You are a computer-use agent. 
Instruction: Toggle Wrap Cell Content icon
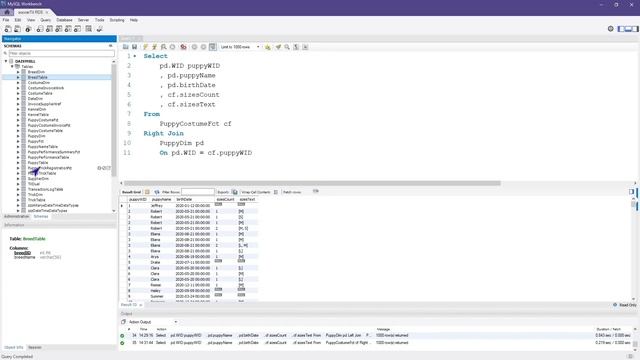pos(276,192)
